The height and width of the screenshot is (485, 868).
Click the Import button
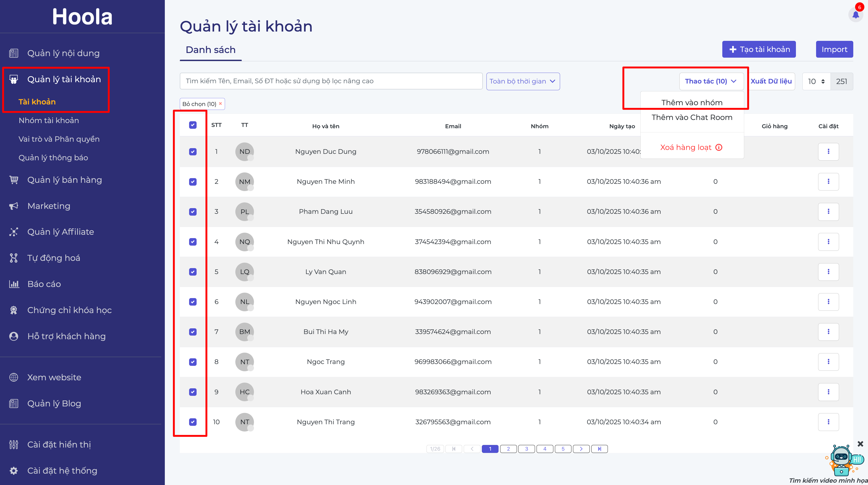click(834, 49)
